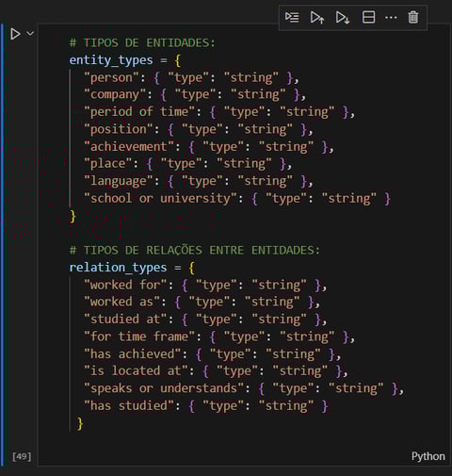Click the "is located at" key
The height and width of the screenshot is (476, 452).
coord(136,371)
